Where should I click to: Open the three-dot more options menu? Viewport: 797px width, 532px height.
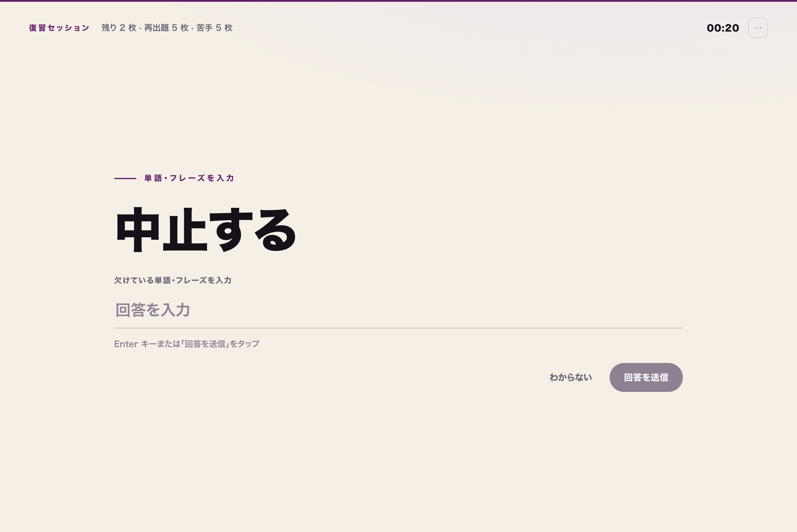[758, 28]
